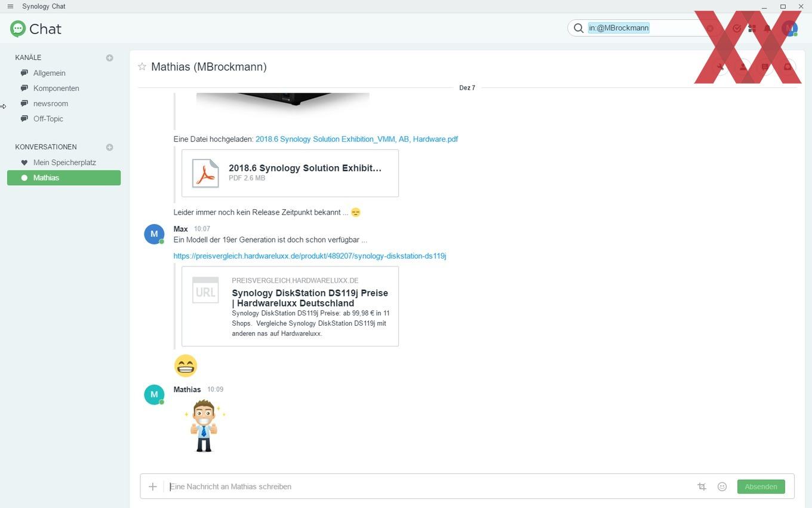812x508 pixels.
Task: Click the chat bubble icon beside Komponenten
Action: coord(24,88)
